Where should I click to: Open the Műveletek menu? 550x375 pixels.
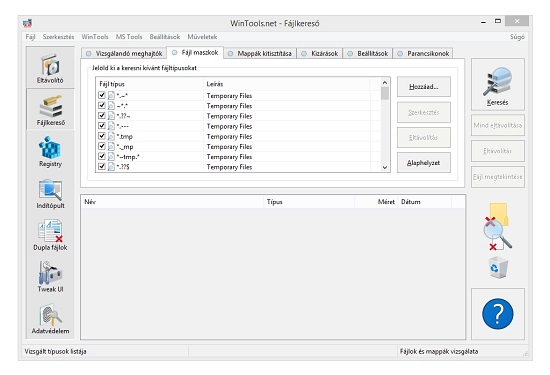pyautogui.click(x=202, y=37)
